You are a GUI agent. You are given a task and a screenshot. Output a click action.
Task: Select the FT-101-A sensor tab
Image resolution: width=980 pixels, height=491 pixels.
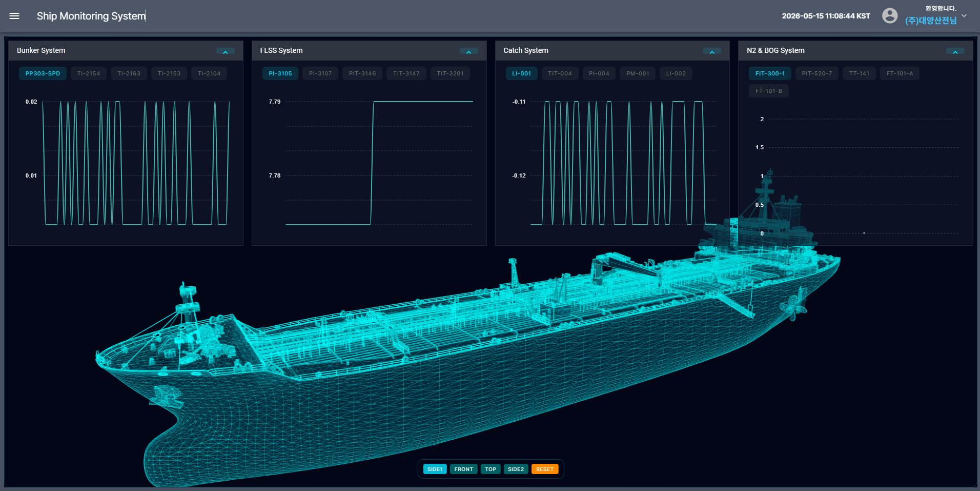click(900, 73)
